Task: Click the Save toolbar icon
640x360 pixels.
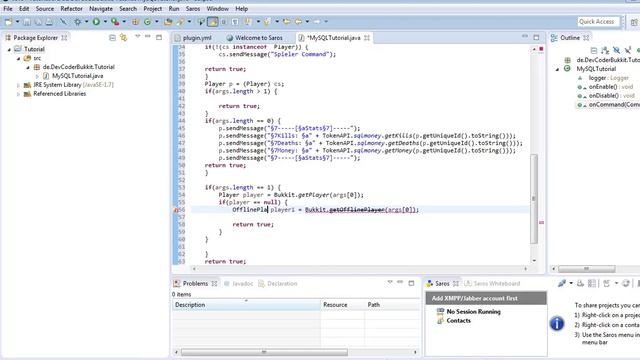Action: click(27, 22)
